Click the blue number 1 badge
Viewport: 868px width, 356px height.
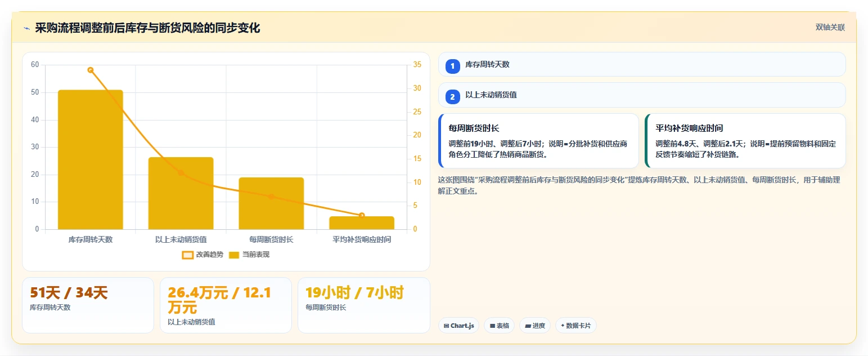point(453,66)
